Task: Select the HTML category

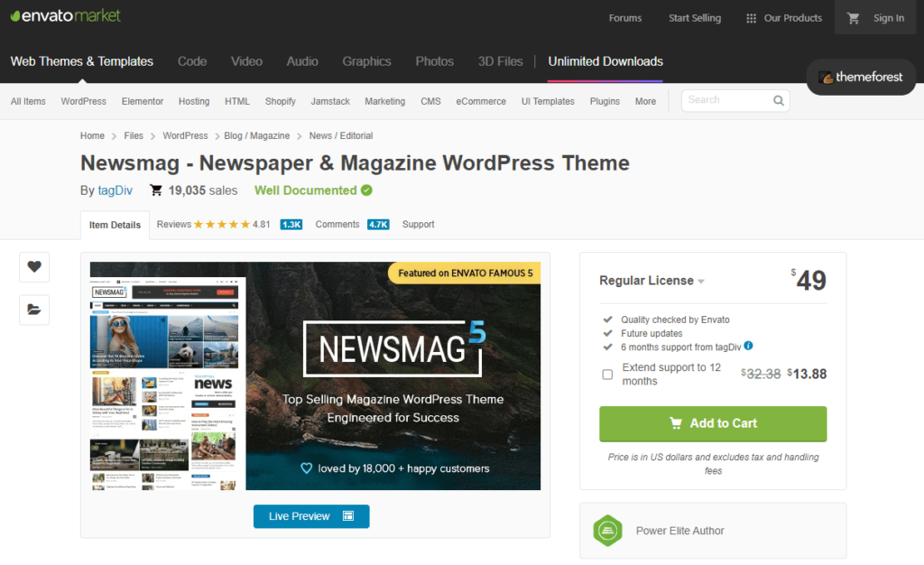Action: 237,101
